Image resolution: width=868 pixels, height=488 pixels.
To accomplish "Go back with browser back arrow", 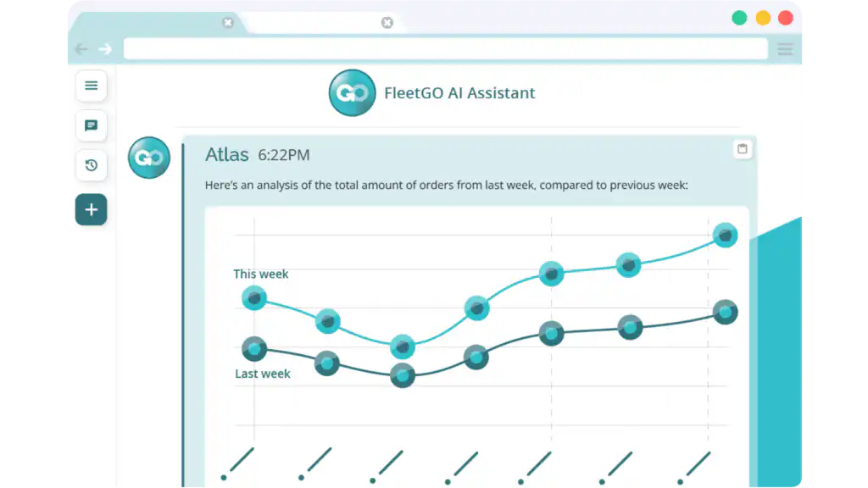I will coord(81,49).
